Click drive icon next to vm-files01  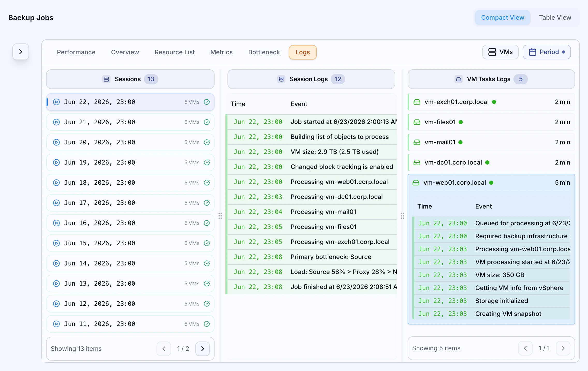417,122
